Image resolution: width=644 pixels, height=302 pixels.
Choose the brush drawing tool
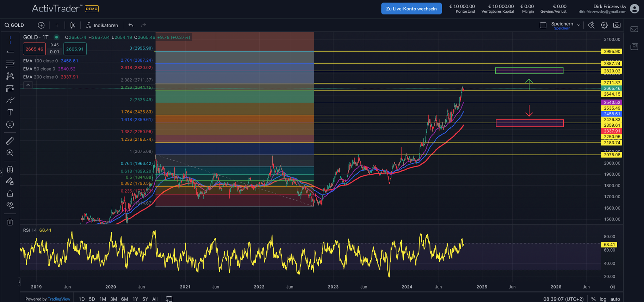tap(10, 101)
